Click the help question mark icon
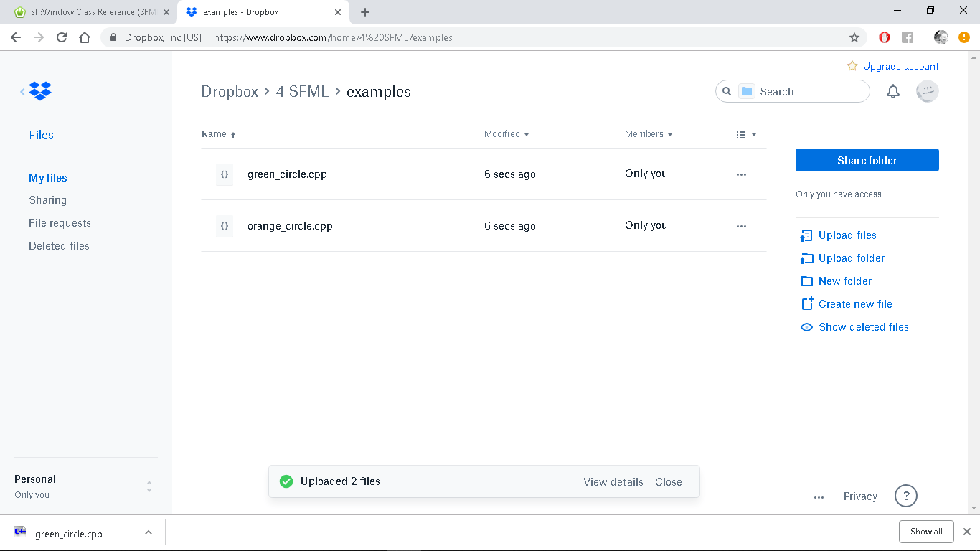 (x=905, y=496)
